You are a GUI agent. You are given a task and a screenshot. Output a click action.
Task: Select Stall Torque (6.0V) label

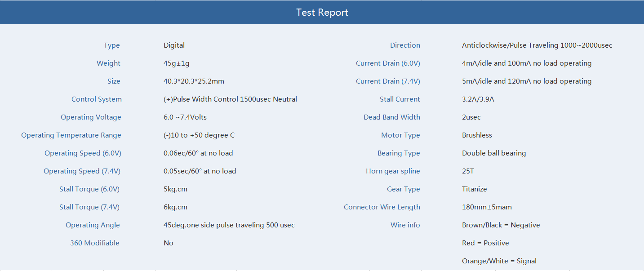[89, 189]
